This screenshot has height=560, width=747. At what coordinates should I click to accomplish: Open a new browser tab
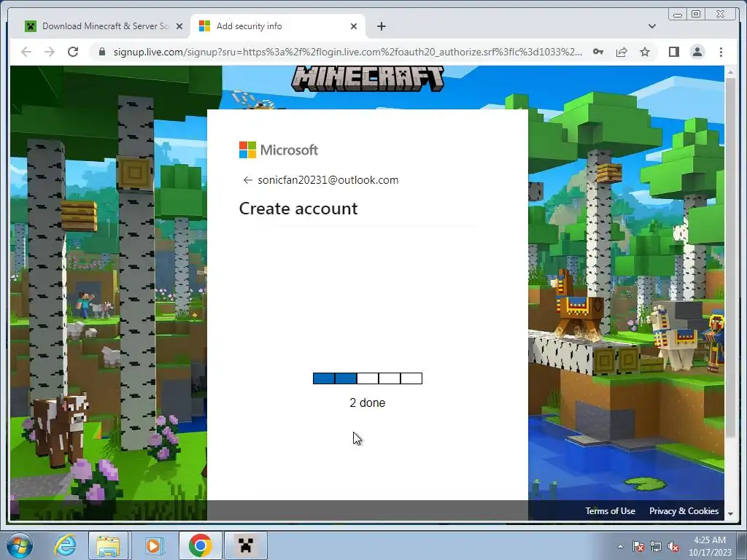[381, 26]
